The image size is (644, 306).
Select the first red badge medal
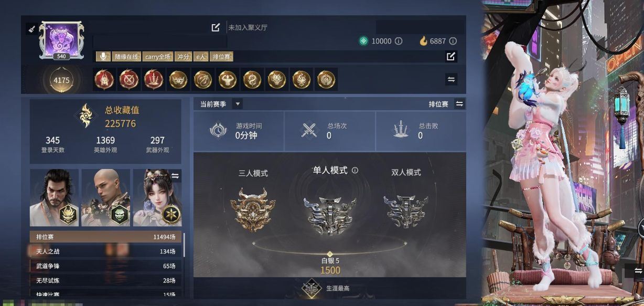click(104, 79)
